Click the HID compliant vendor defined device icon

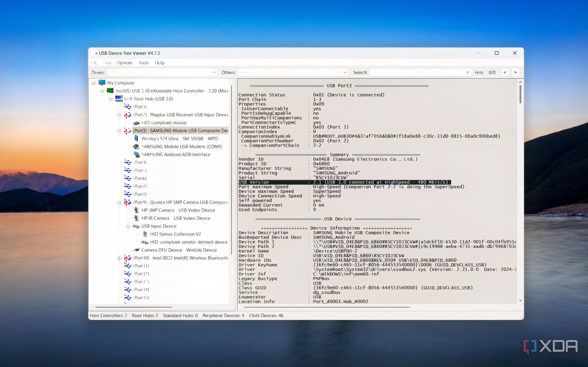click(145, 242)
